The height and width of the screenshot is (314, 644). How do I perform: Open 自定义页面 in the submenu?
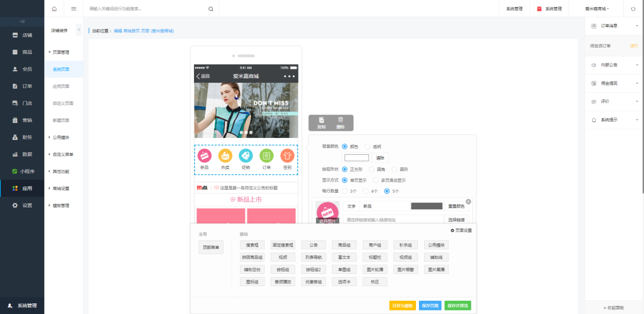pos(63,103)
